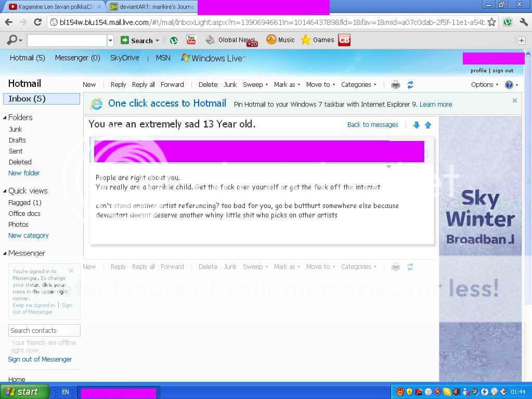This screenshot has width=532, height=399.
Task: Open the Sweep dropdown menu
Action: point(255,85)
